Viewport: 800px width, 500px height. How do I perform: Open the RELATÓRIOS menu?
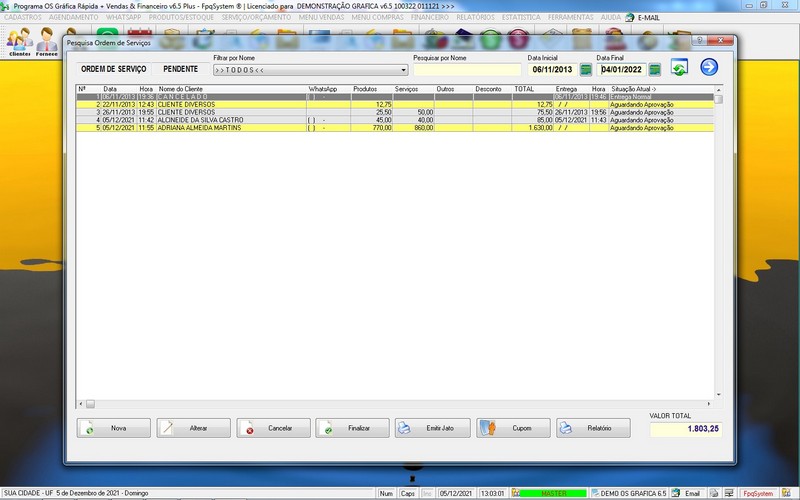click(x=475, y=17)
